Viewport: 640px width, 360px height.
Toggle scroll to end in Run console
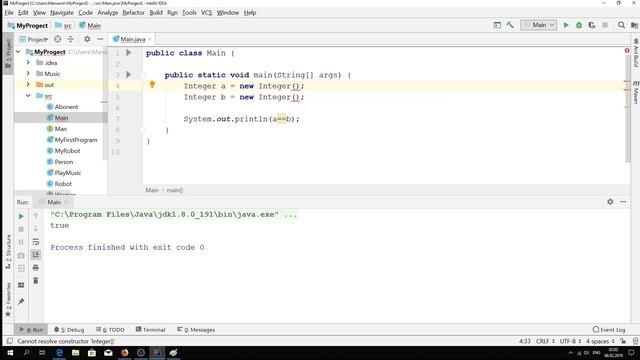pyautogui.click(x=36, y=255)
